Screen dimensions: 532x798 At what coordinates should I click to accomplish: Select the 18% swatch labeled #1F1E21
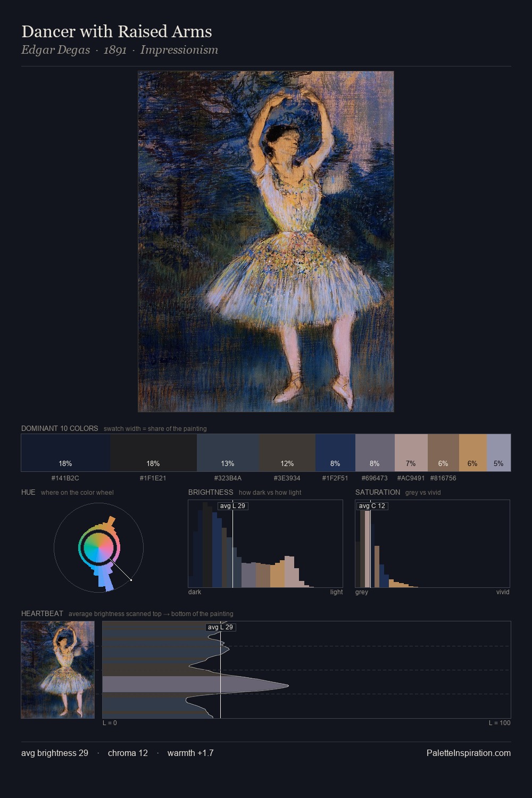153,453
